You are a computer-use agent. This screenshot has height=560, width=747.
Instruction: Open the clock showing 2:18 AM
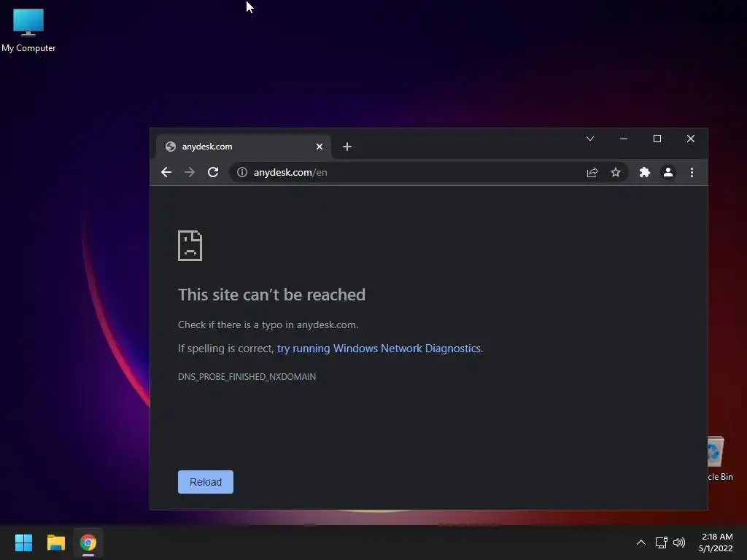(x=716, y=542)
